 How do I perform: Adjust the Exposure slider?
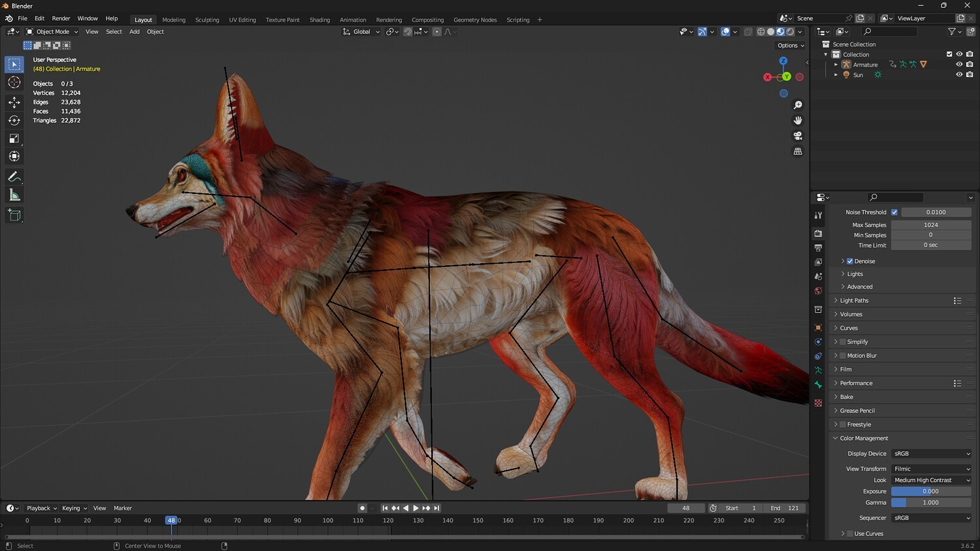930,492
